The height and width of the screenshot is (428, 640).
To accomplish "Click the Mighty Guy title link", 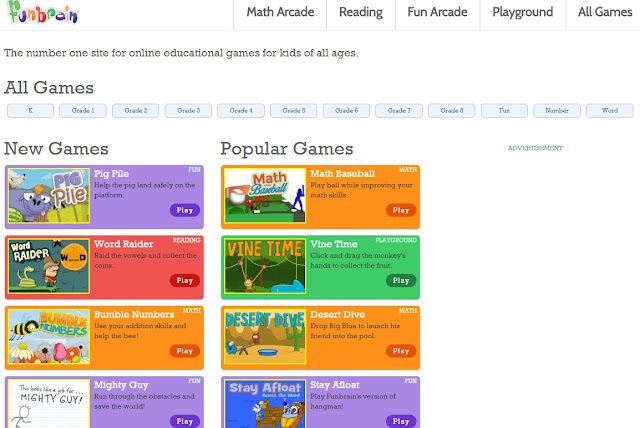I will (121, 385).
